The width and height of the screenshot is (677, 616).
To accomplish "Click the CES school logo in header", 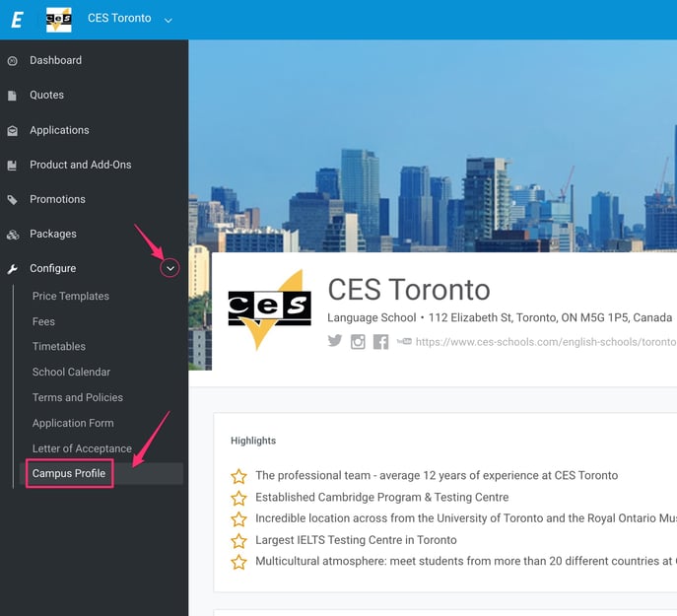I will coord(59,20).
